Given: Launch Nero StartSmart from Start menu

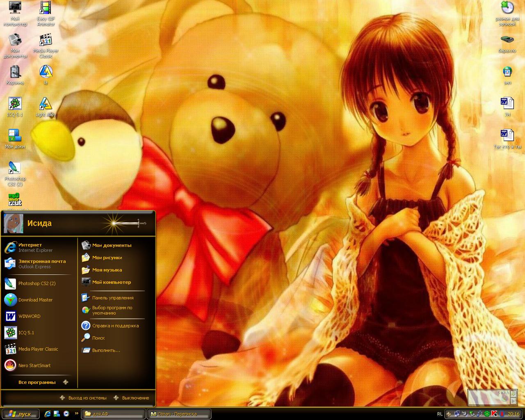Looking at the screenshot, I should tap(39, 365).
